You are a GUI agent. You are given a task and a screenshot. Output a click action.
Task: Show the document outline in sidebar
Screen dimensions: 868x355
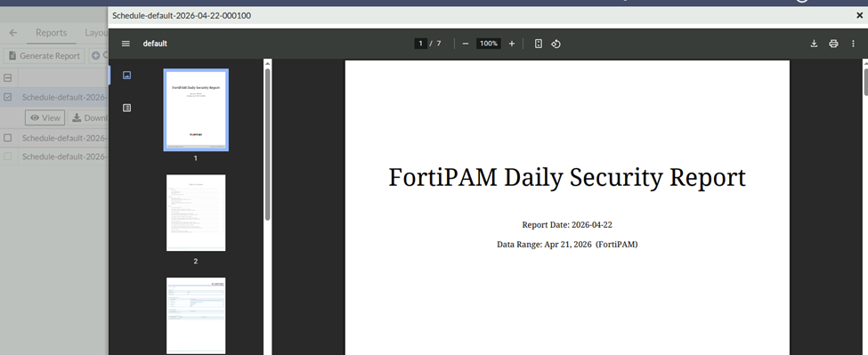[x=126, y=108]
